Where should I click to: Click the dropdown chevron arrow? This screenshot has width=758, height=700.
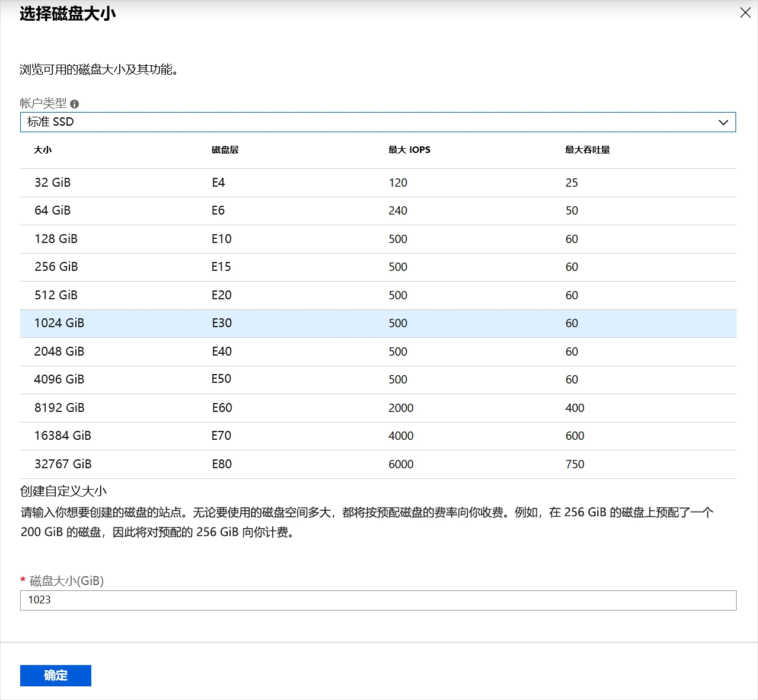(x=723, y=122)
